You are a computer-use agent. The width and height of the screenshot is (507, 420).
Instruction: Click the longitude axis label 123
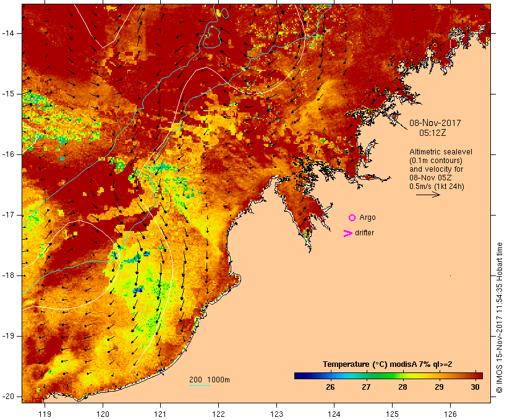276,414
